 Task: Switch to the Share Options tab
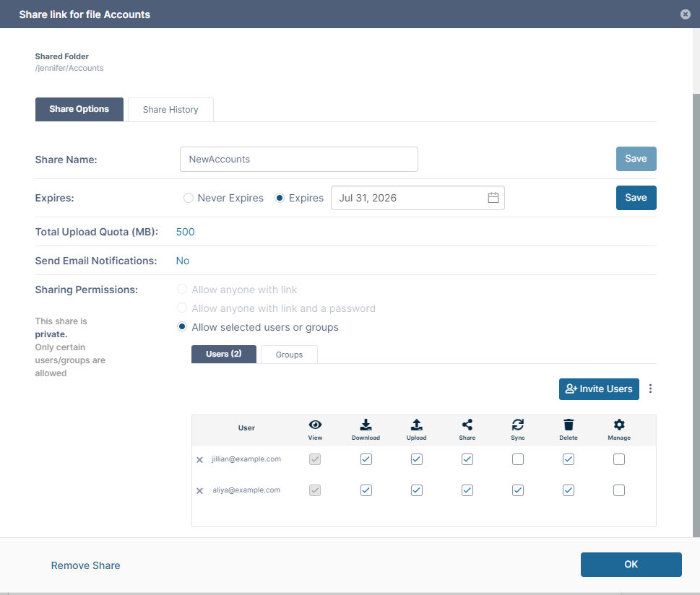(x=79, y=109)
